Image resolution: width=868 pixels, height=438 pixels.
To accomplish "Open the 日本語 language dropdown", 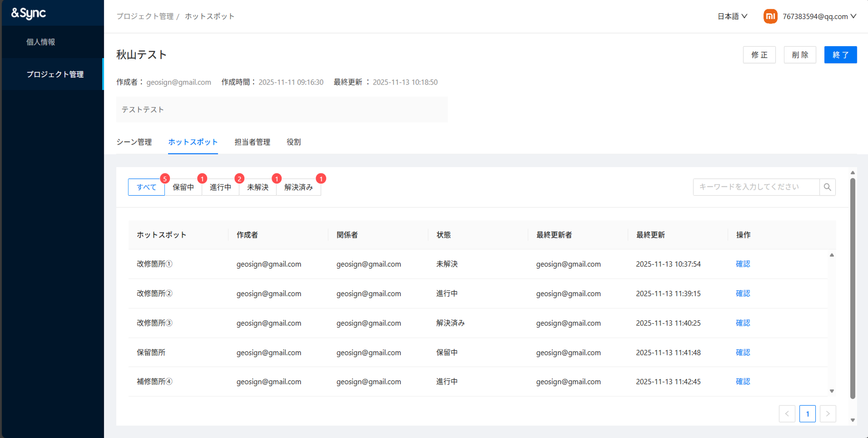I will pos(732,16).
